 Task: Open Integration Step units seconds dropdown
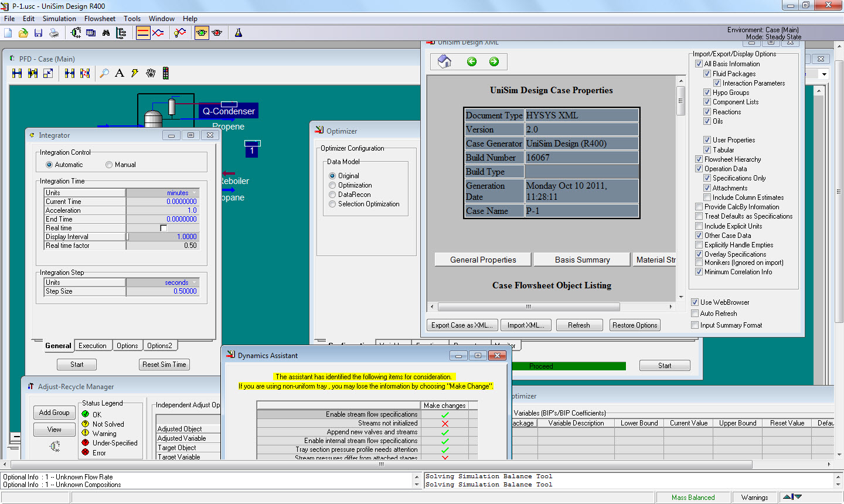point(195,282)
